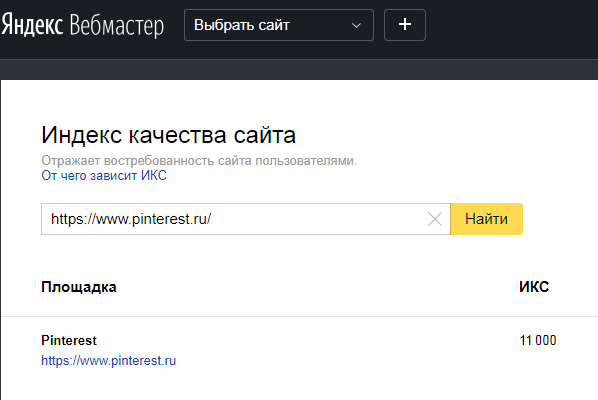The image size is (598, 400).
Task: Click the Яндекс Вебмастер logo
Action: coord(82,25)
